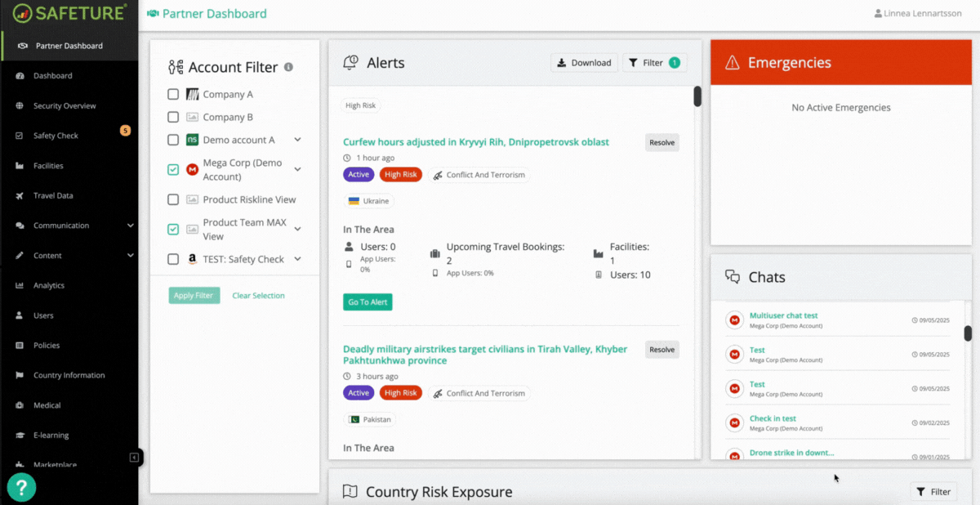Click the map icon next to Country Risk Exposure
Viewport: 980px width, 505px height.
pos(350,491)
